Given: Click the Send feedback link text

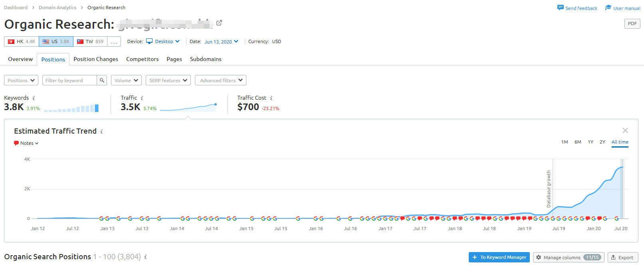Looking at the screenshot, I should (581, 8).
